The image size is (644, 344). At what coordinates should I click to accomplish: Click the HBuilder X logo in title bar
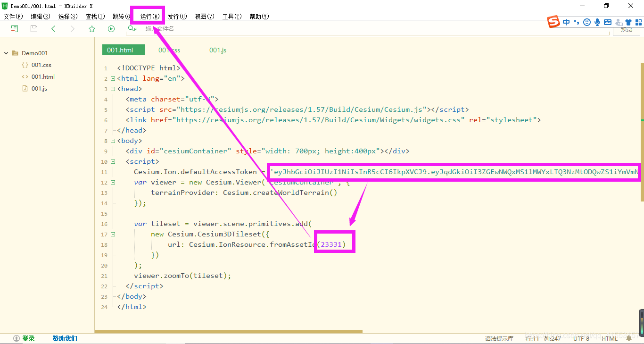[5, 6]
